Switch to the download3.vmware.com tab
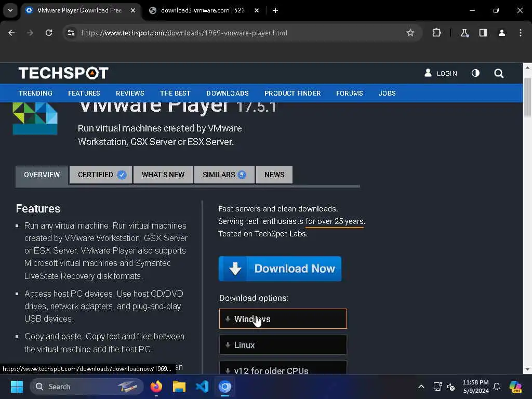Viewport: 532px width, 399px height. [x=202, y=10]
